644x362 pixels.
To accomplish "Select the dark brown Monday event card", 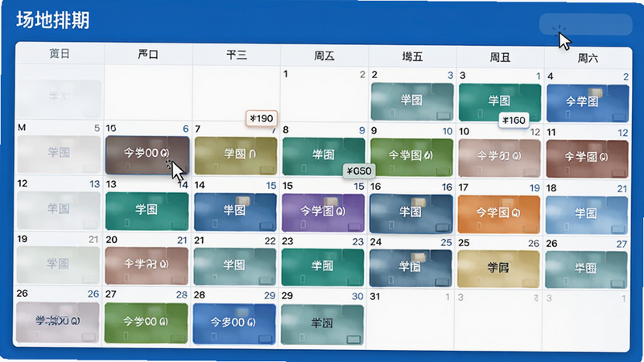I will coord(147,155).
